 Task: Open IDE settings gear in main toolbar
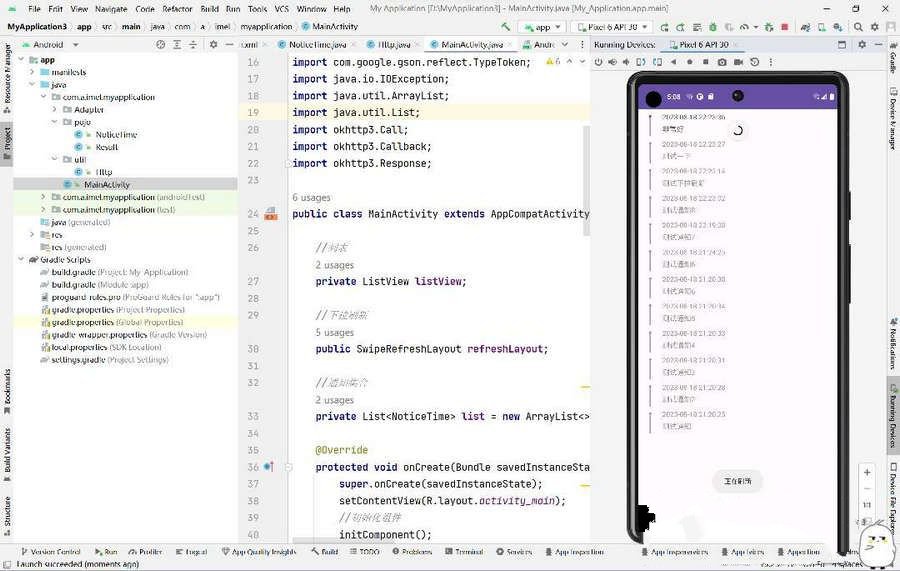point(875,27)
